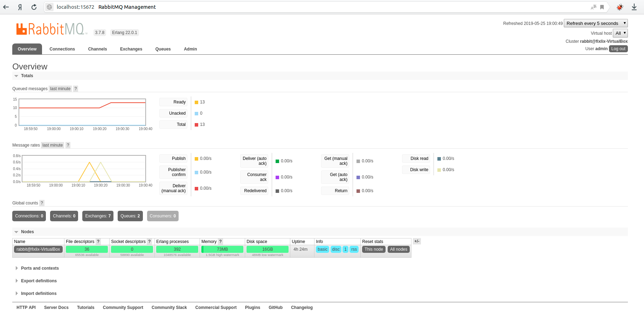The width and height of the screenshot is (644, 317).
Task: Click Channels: 0 count button
Action: coord(64,216)
